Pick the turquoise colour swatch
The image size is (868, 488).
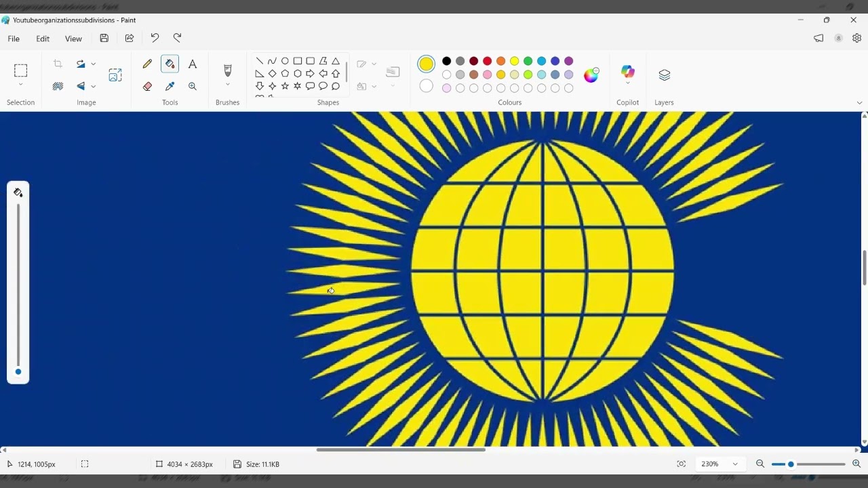[542, 61]
